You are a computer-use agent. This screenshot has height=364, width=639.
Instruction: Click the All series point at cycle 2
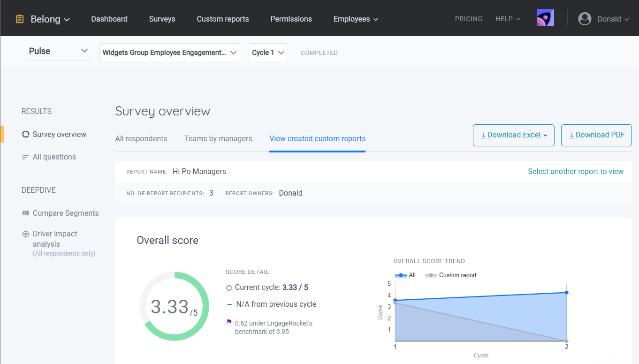[x=567, y=293]
